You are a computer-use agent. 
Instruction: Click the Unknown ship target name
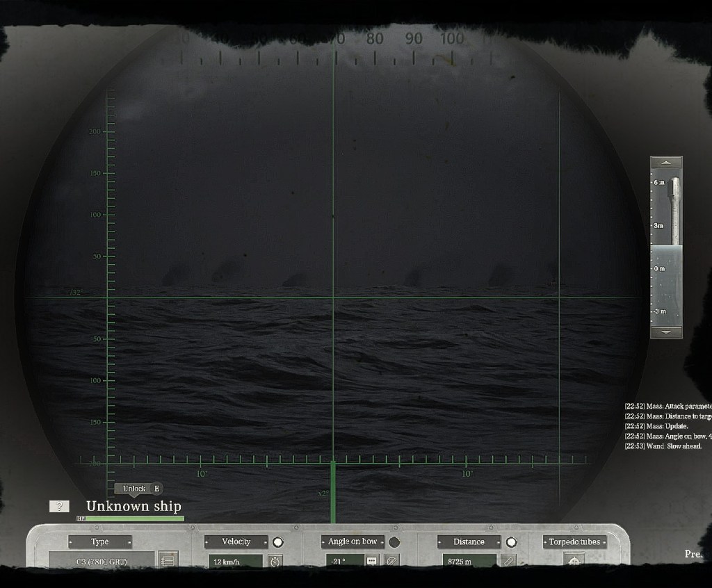click(133, 506)
